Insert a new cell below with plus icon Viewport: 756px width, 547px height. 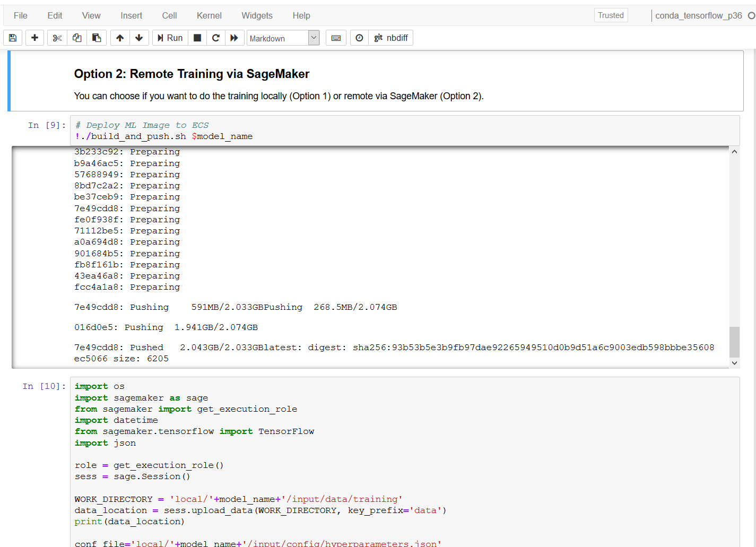(34, 38)
